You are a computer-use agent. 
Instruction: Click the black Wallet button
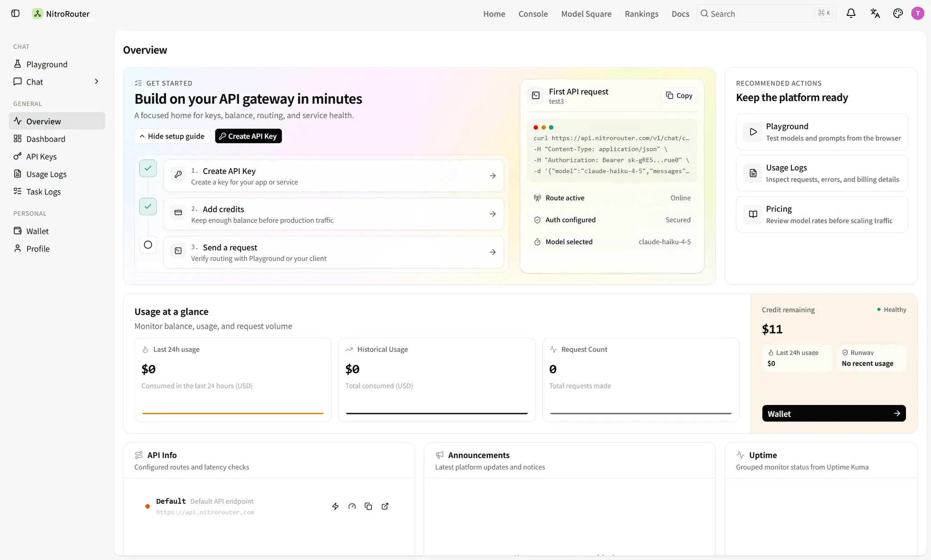coord(834,413)
